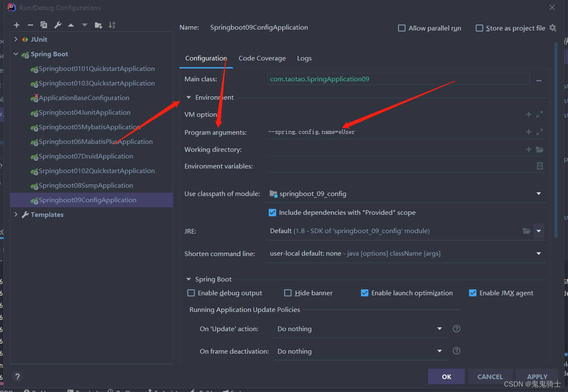Click the dialog's vertical scrollbar
This screenshot has width=568, height=392.
556,140
